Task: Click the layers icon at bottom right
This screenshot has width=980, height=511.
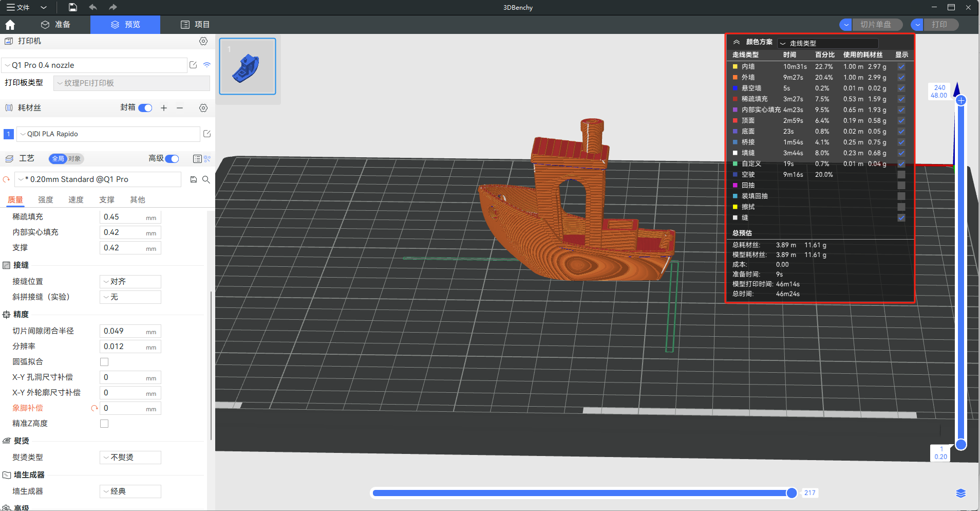Action: click(x=960, y=493)
